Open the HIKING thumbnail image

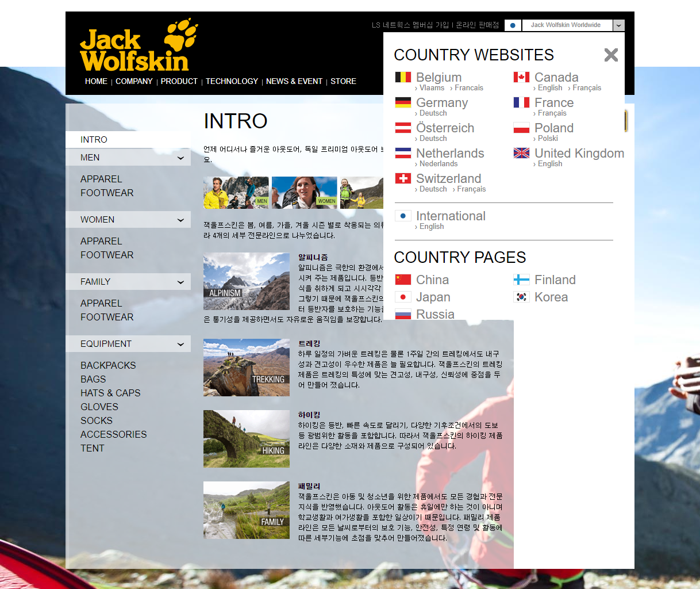(247, 439)
